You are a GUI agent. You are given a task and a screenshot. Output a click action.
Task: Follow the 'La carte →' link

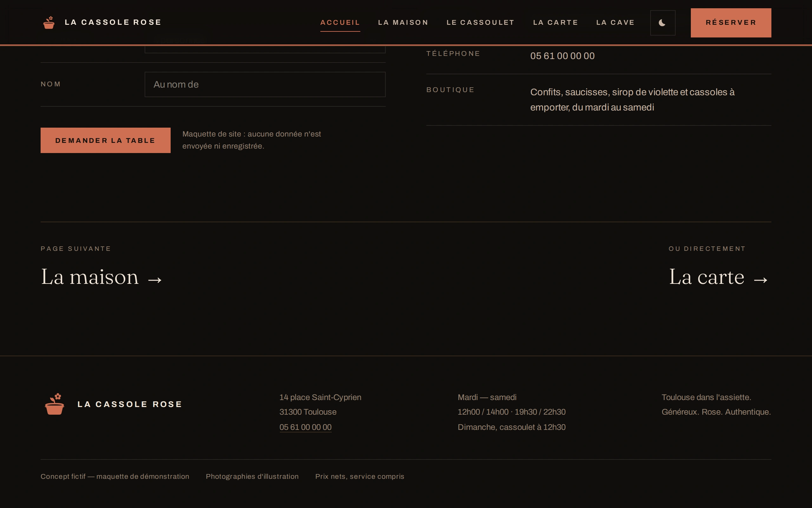(x=719, y=277)
